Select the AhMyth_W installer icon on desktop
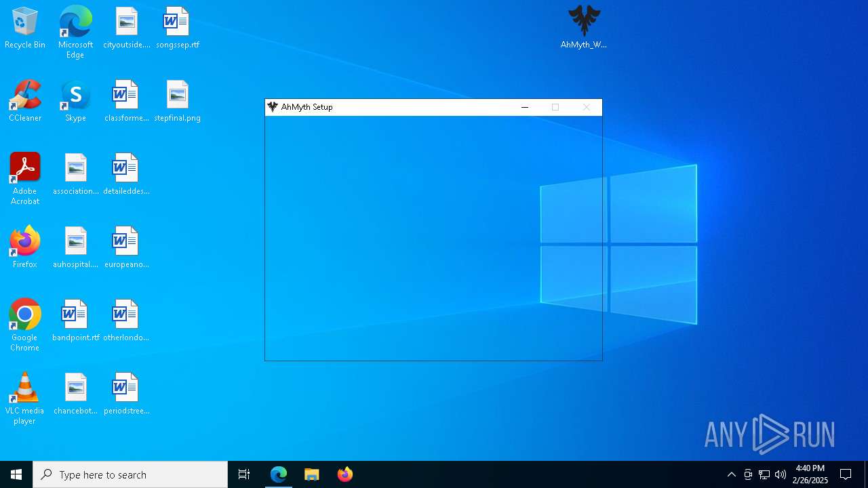 584,28
